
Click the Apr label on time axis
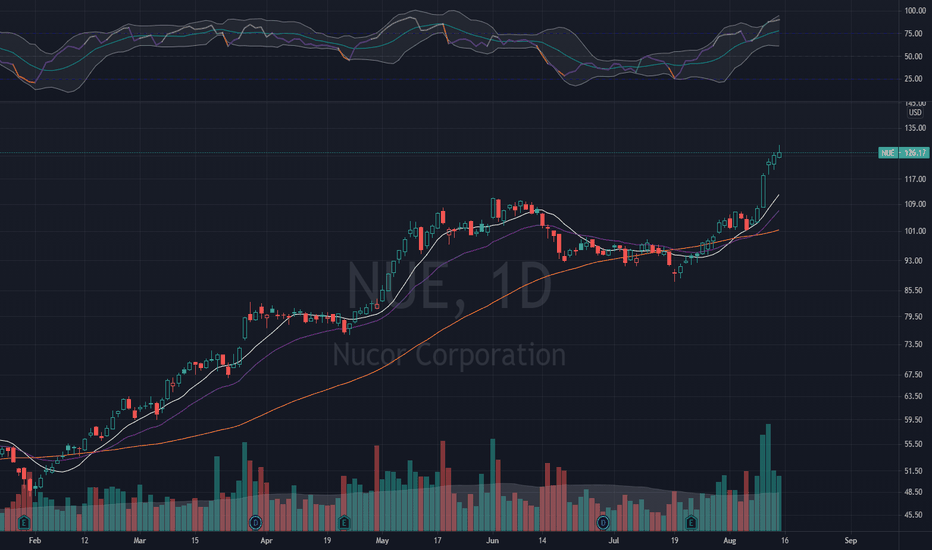click(266, 540)
